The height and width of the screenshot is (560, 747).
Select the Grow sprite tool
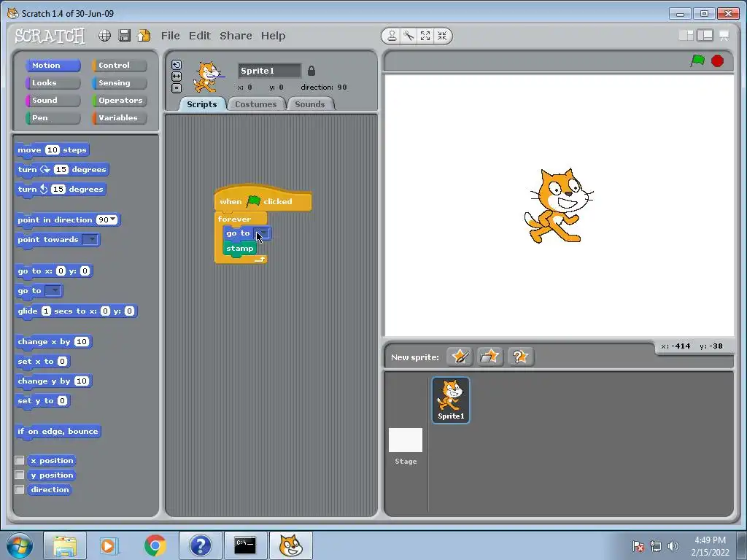[425, 36]
